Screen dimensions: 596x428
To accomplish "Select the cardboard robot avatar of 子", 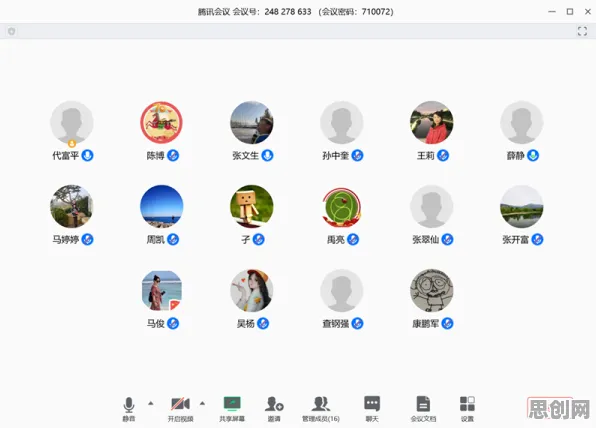I will (x=252, y=206).
